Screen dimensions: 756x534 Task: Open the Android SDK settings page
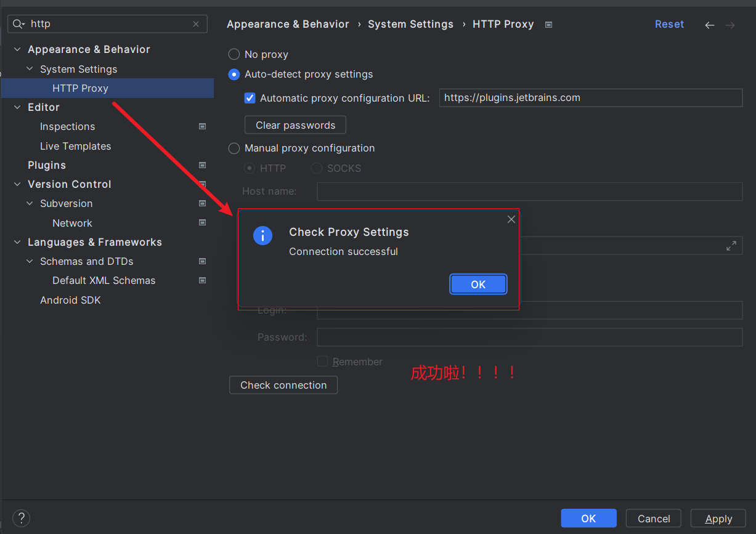point(70,300)
